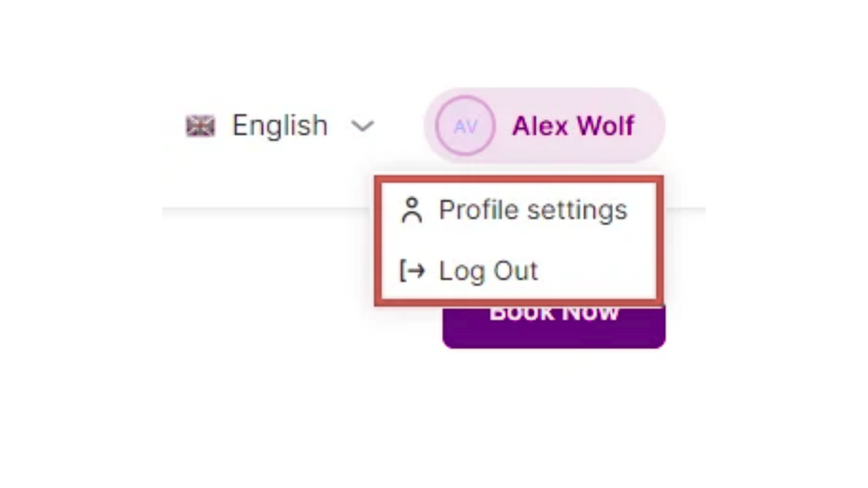The height and width of the screenshot is (488, 868).
Task: Click the Alex Wolf user name
Action: point(573,126)
